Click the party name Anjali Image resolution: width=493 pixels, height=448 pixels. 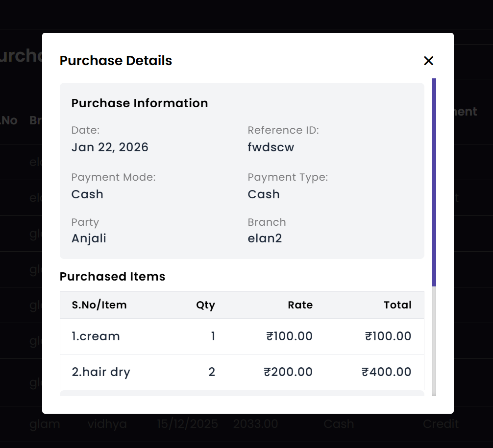click(x=89, y=238)
